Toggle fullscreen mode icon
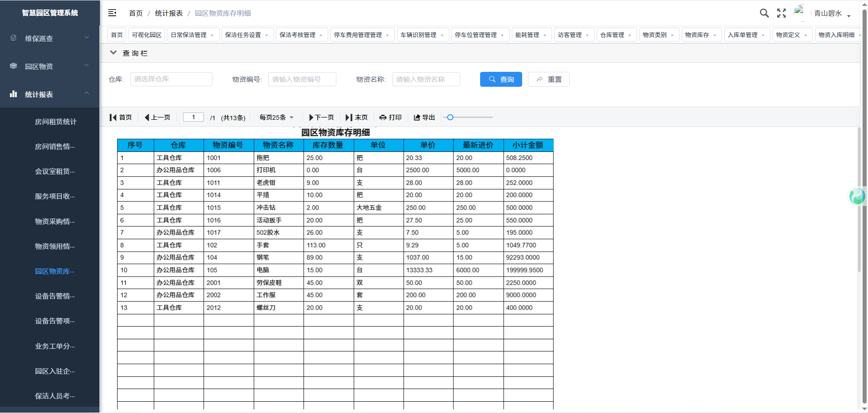 point(781,13)
